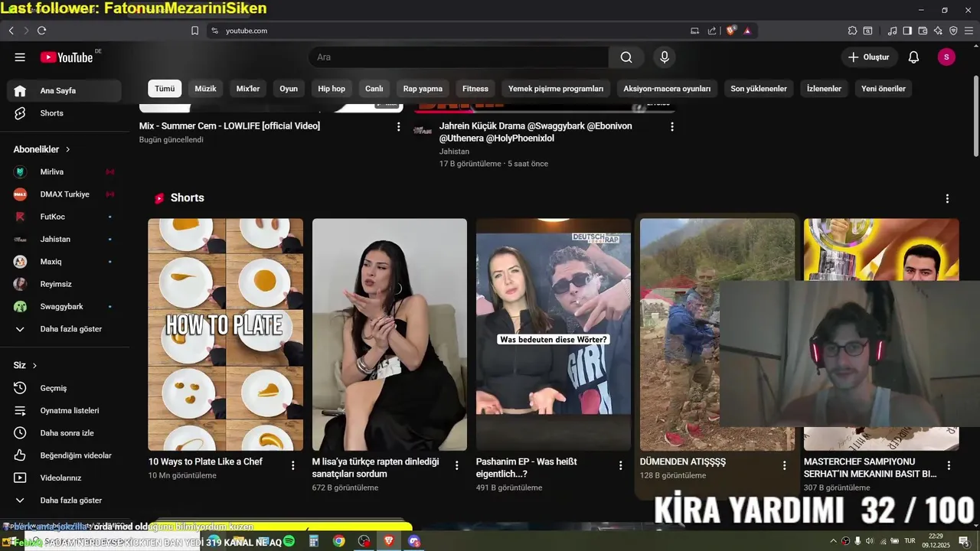Show hidden system tray icons arrow
Viewport: 980px width, 551px height.
coord(833,541)
